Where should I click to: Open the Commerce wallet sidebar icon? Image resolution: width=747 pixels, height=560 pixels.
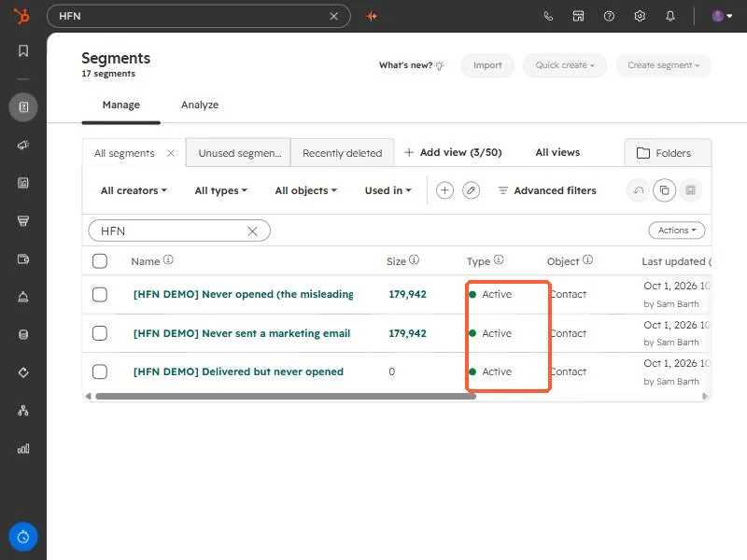pyautogui.click(x=22, y=259)
